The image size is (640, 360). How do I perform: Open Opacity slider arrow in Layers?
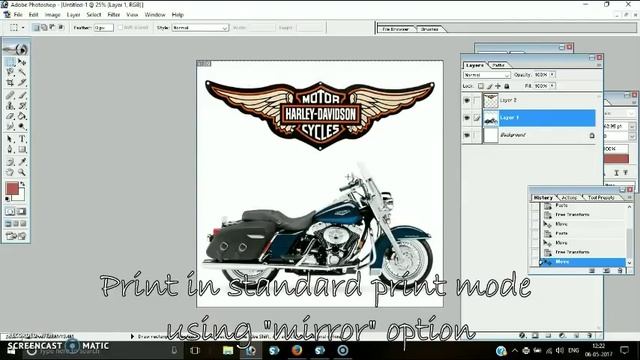tap(552, 75)
